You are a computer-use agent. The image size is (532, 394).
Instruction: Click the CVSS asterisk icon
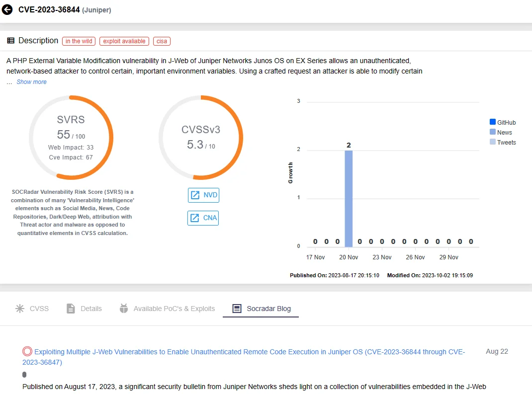(x=20, y=309)
